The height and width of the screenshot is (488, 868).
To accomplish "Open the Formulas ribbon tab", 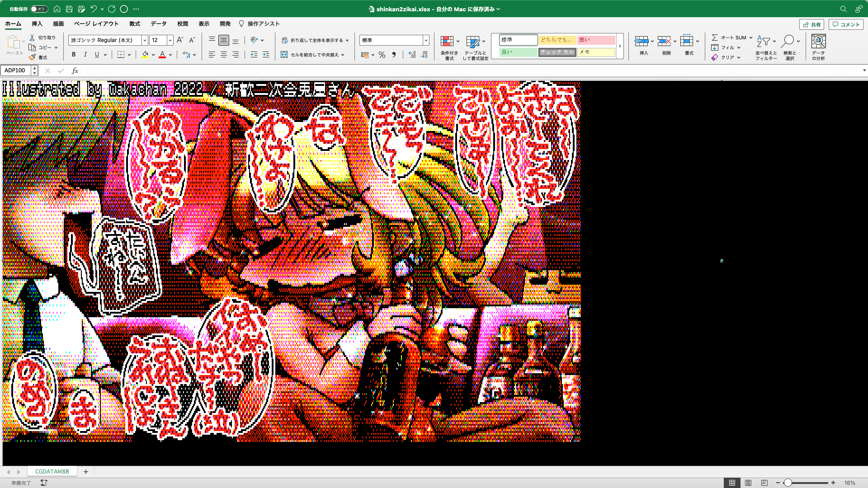I will (135, 23).
